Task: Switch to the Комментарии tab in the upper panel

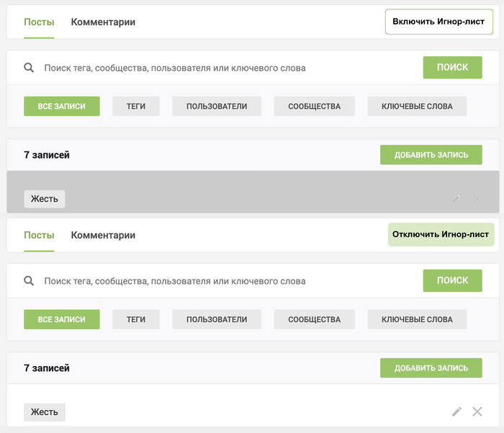Action: tap(103, 22)
